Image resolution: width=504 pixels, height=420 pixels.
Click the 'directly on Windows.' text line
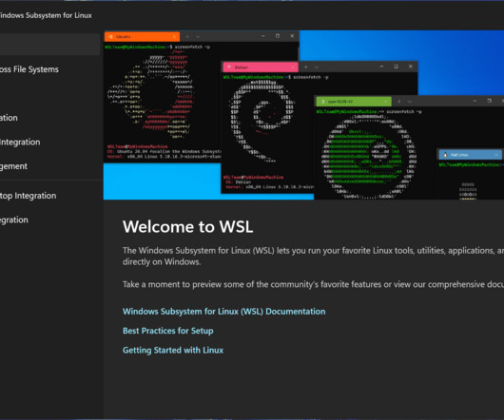[x=162, y=262]
